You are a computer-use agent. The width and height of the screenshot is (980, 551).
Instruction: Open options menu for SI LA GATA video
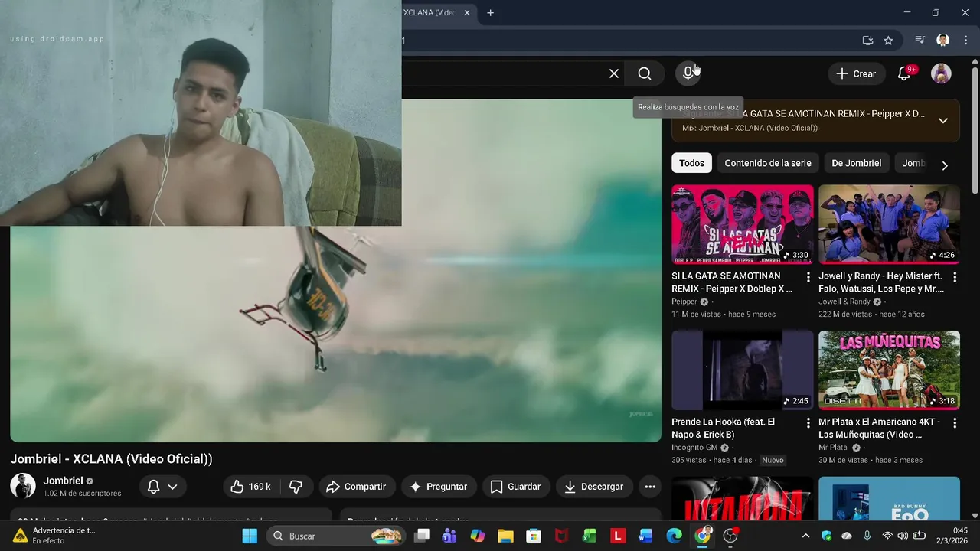pos(808,277)
